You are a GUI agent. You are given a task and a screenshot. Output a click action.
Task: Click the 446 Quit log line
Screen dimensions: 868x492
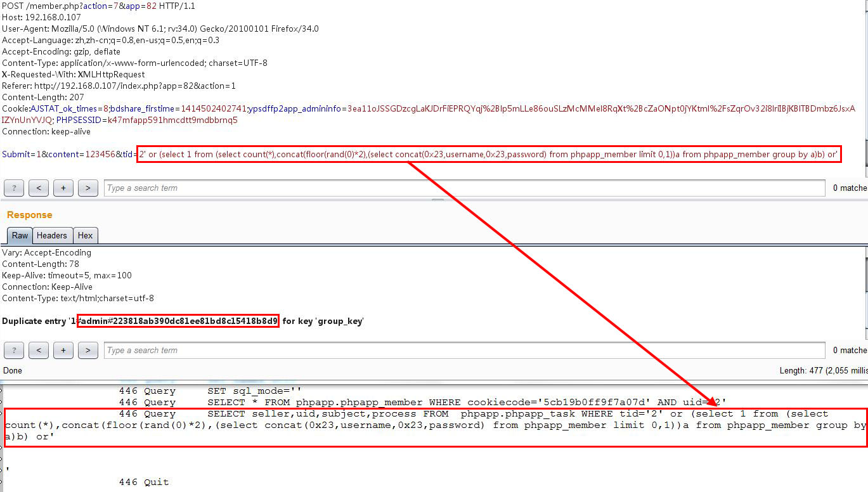144,482
